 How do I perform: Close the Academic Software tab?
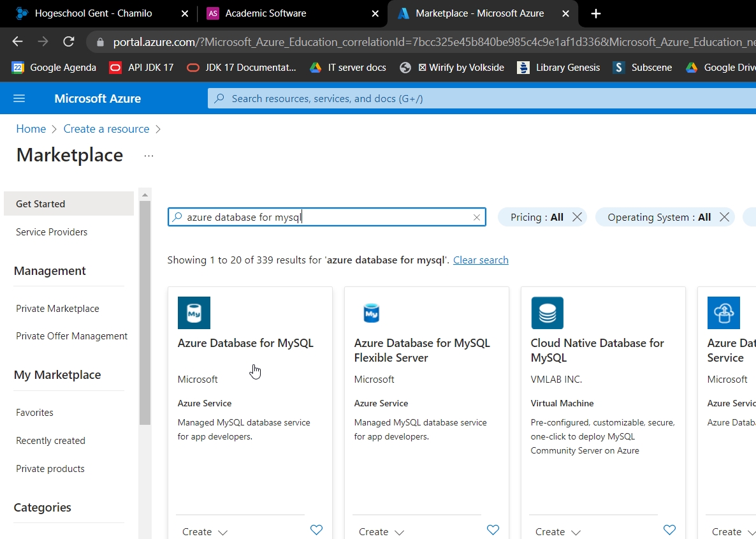tap(375, 14)
